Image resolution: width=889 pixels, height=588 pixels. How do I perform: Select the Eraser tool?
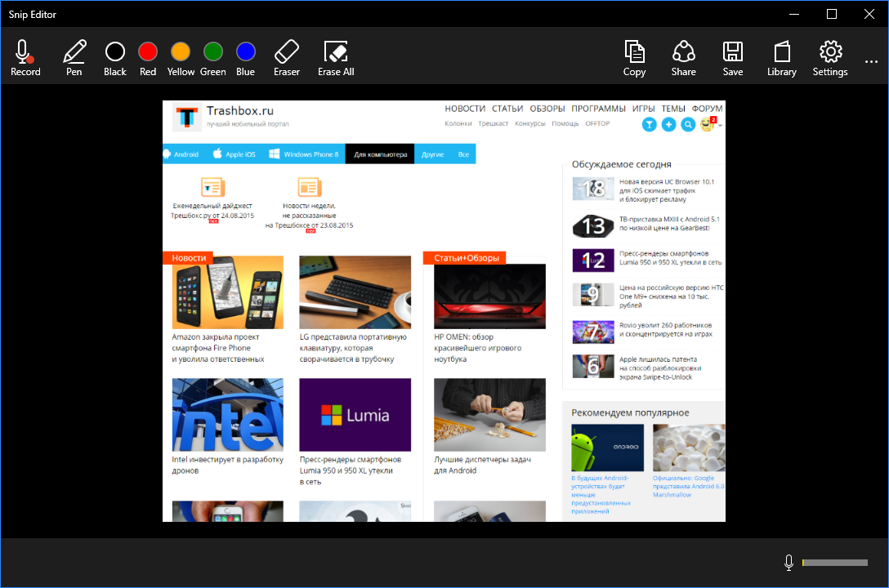(287, 58)
